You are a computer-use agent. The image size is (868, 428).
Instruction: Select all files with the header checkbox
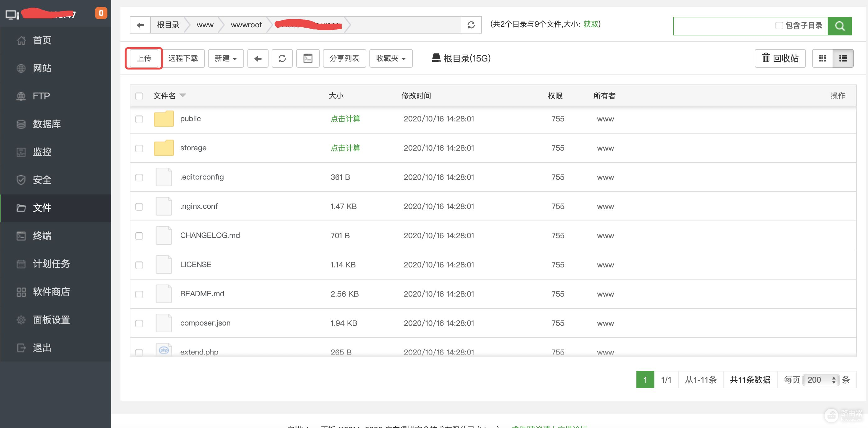click(139, 96)
